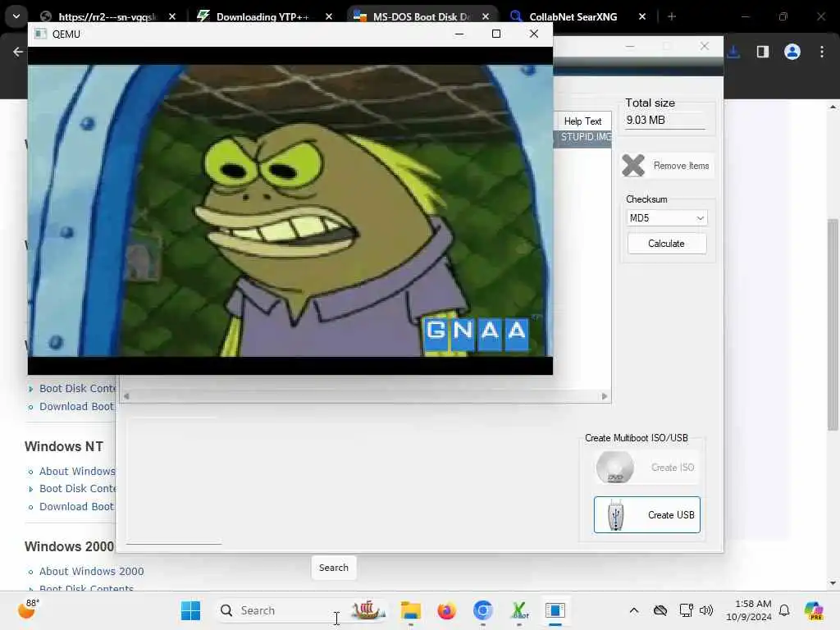Image resolution: width=840 pixels, height=630 pixels.
Task: Open a new browser tab
Action: click(672, 16)
